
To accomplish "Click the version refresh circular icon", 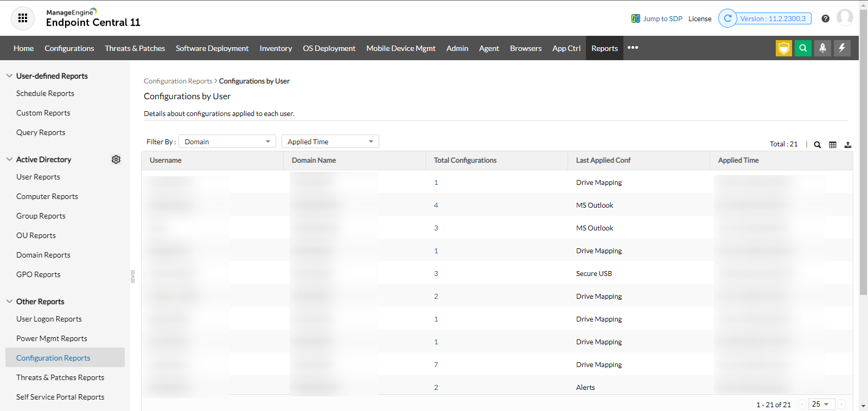I will pyautogui.click(x=727, y=18).
